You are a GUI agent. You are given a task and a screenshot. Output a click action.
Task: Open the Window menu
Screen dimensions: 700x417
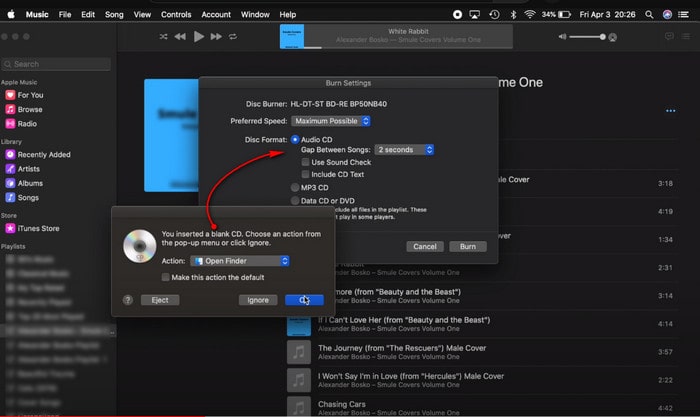(255, 14)
